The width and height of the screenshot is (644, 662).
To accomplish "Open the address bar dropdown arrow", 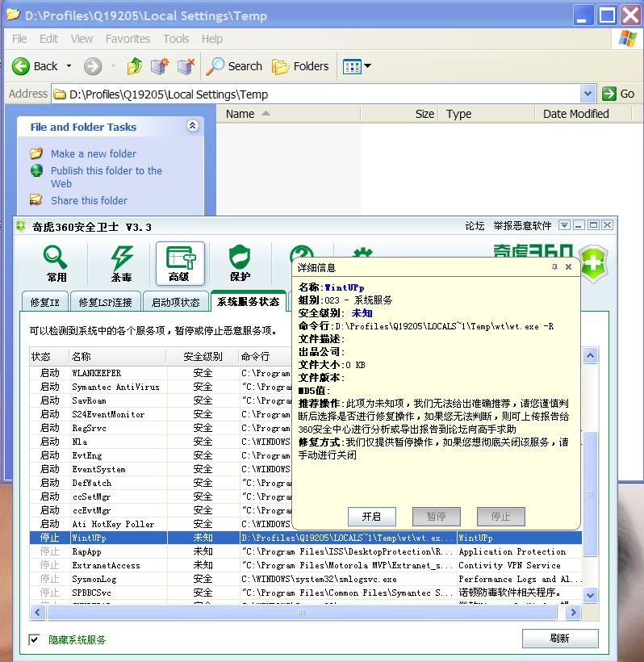I will click(588, 94).
